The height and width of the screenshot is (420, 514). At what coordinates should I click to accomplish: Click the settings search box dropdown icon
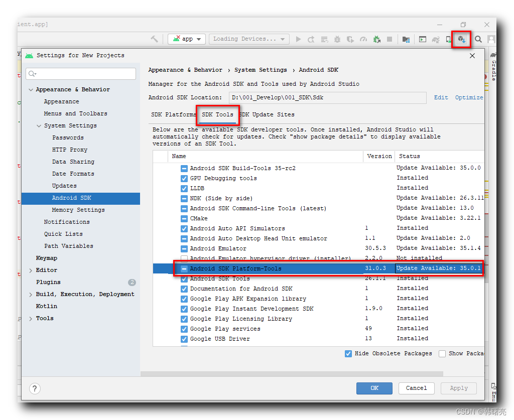(33, 74)
